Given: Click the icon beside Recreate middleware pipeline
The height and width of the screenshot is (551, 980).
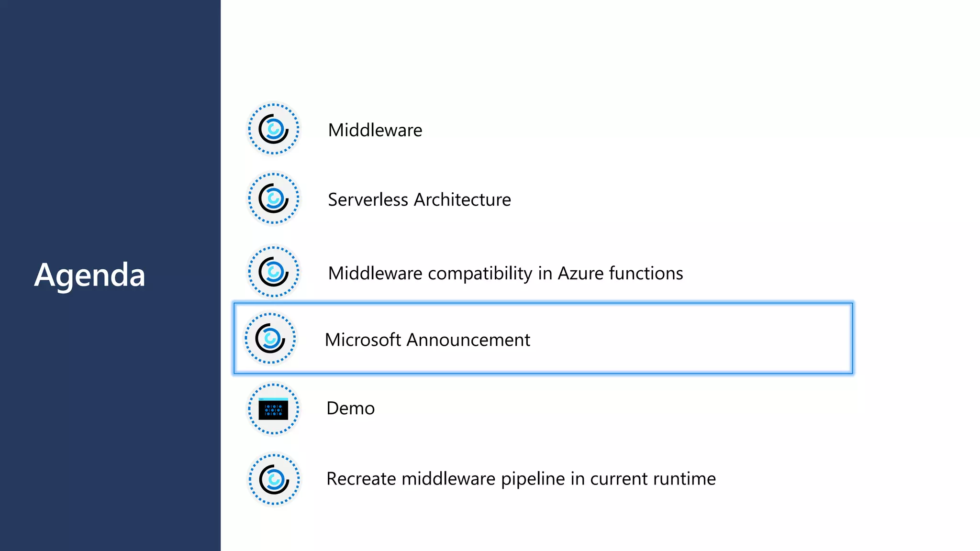Looking at the screenshot, I should pyautogui.click(x=273, y=479).
